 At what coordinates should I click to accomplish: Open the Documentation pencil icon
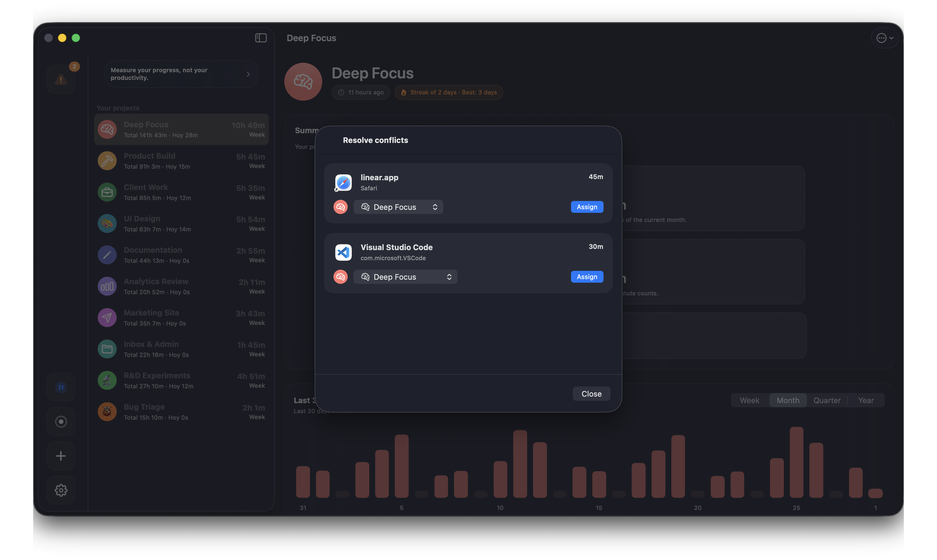click(x=107, y=255)
